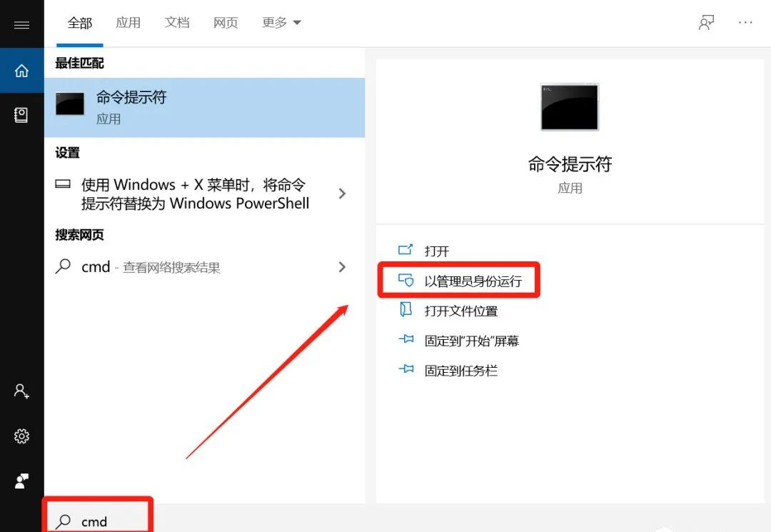Screen dimensions: 771x532
Task: Open Settings via the gear icon
Action: coord(21,436)
